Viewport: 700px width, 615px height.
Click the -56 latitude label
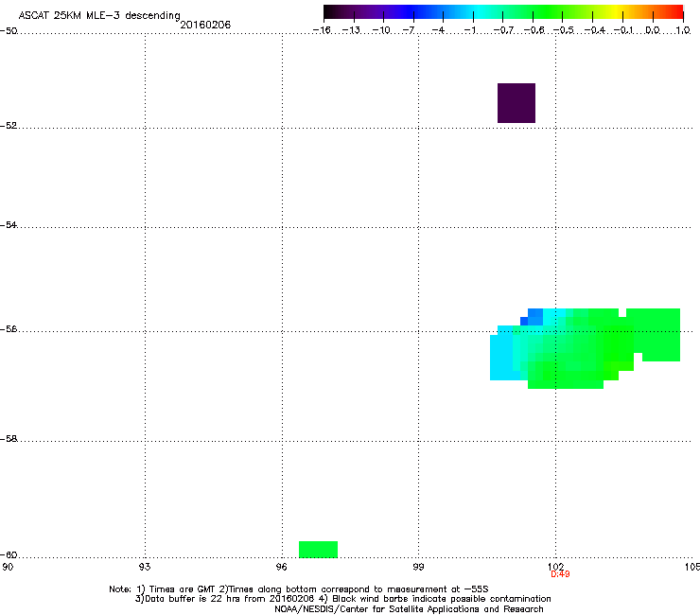[x=9, y=329]
